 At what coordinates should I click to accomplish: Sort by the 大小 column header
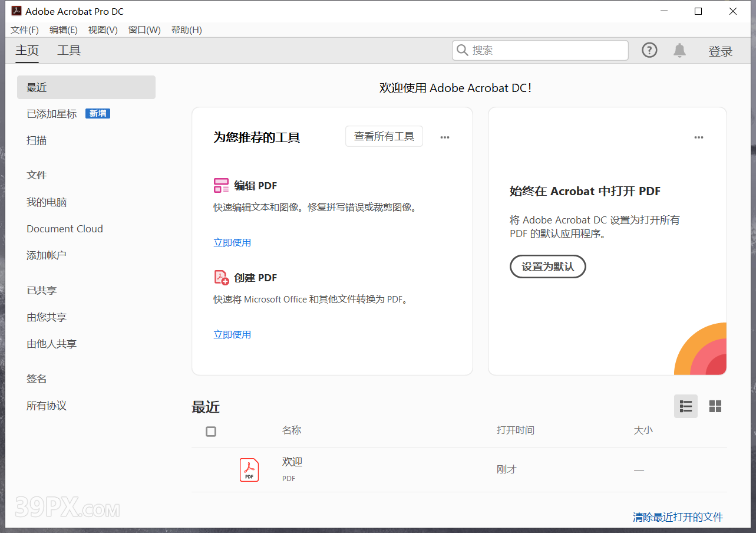pos(643,430)
